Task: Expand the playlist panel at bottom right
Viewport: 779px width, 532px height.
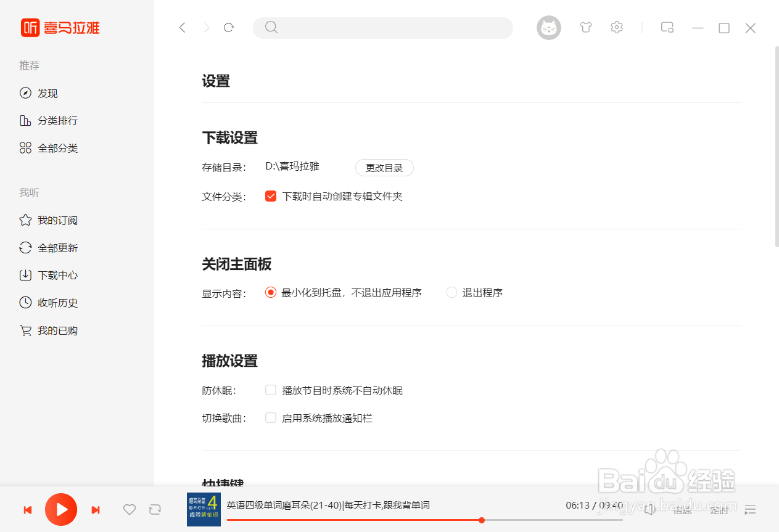Action: coord(750,510)
